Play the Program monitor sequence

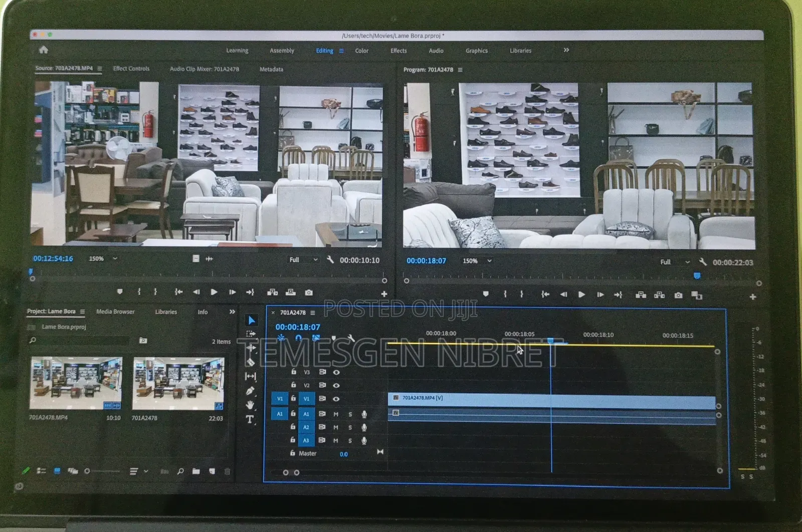pyautogui.click(x=581, y=295)
